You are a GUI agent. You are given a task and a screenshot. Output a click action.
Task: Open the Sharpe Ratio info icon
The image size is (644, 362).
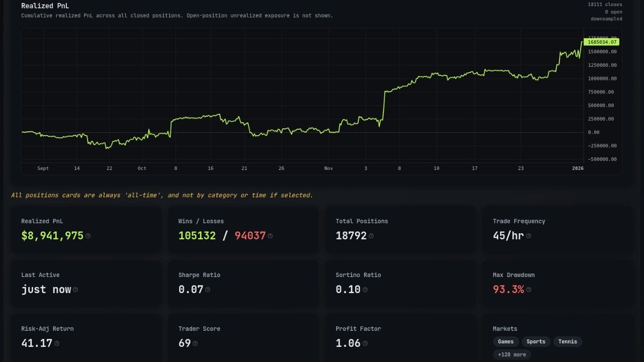tap(208, 290)
